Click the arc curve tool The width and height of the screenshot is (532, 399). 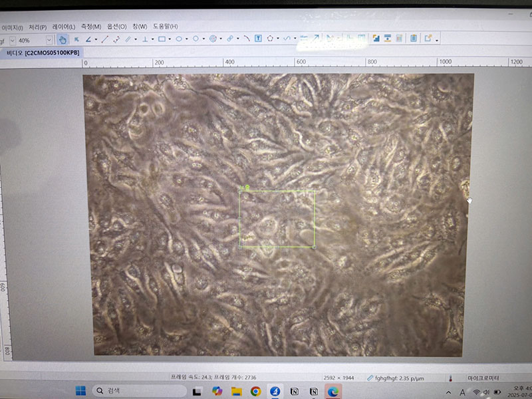point(245,39)
